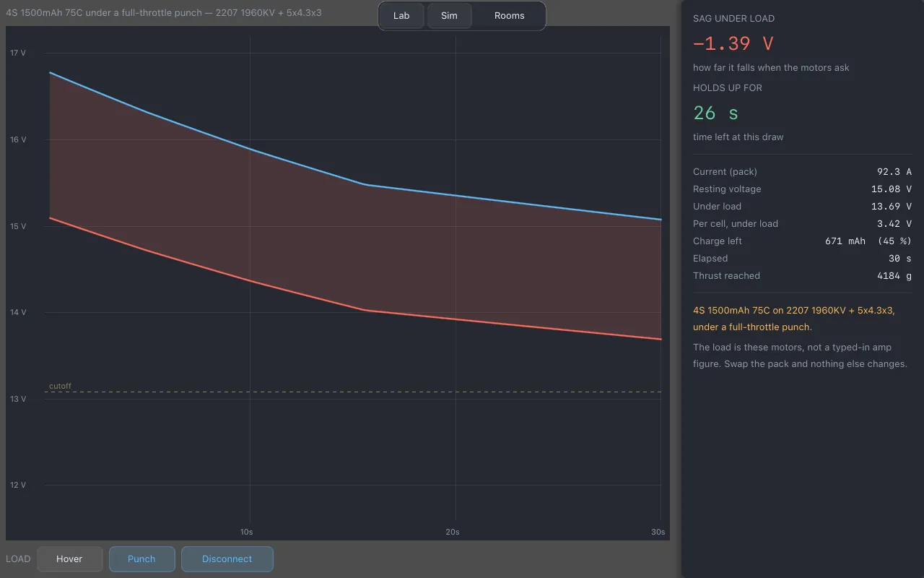Click the cutoff label on the chart
This screenshot has width=924, height=578.
[x=60, y=387]
